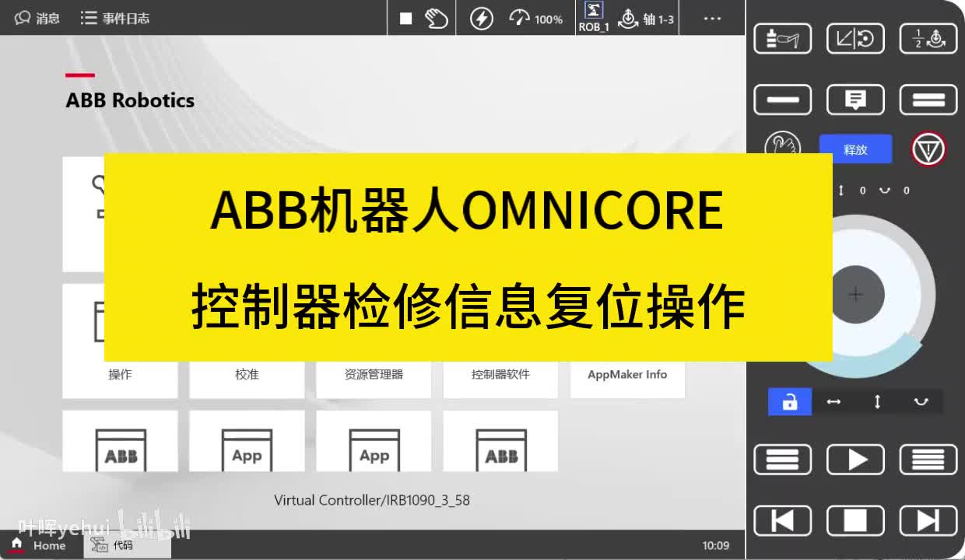Open manual mode hand icon status
The height and width of the screenshot is (560, 965).
click(437, 19)
